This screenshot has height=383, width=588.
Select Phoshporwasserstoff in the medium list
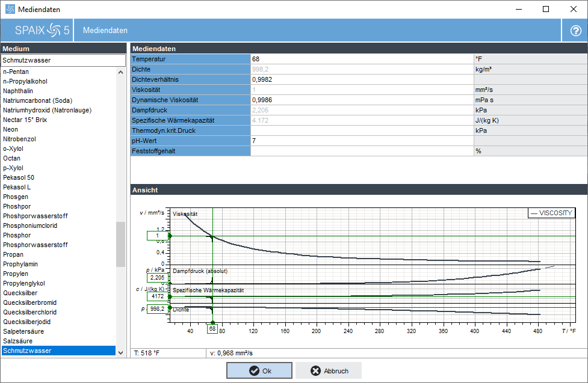pos(36,216)
